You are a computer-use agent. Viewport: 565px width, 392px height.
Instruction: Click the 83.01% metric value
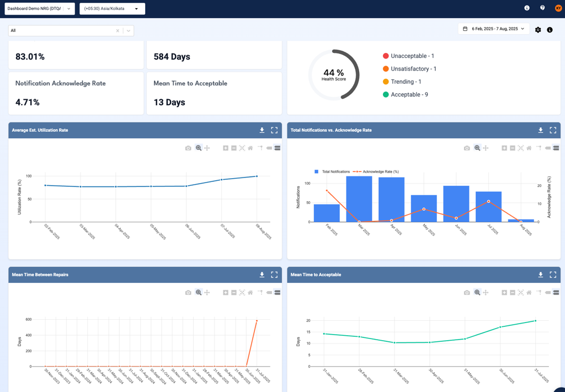(30, 57)
